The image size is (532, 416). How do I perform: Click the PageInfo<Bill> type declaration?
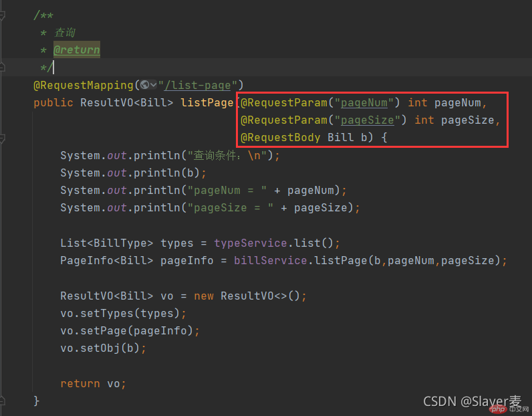[x=106, y=260]
